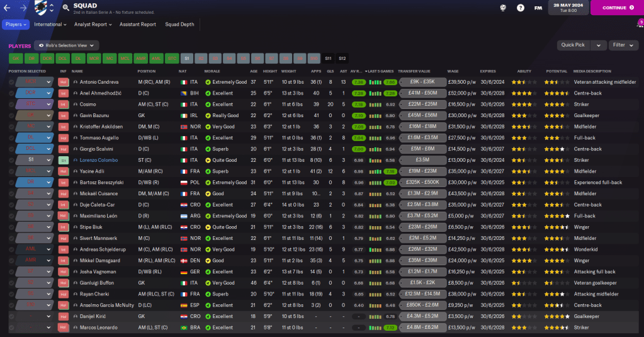Switch to the Squad Depth tab
This screenshot has height=337, width=644.
point(179,25)
